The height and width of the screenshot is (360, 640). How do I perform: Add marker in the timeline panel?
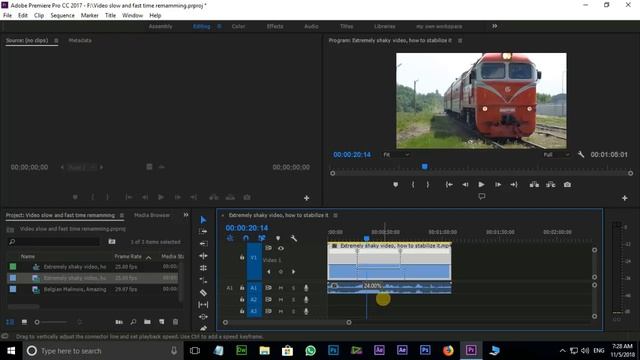pyautogui.click(x=278, y=238)
